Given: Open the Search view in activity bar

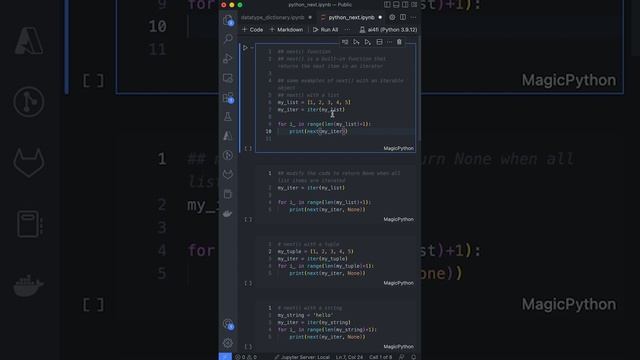Looking at the screenshot, I should point(228,39).
